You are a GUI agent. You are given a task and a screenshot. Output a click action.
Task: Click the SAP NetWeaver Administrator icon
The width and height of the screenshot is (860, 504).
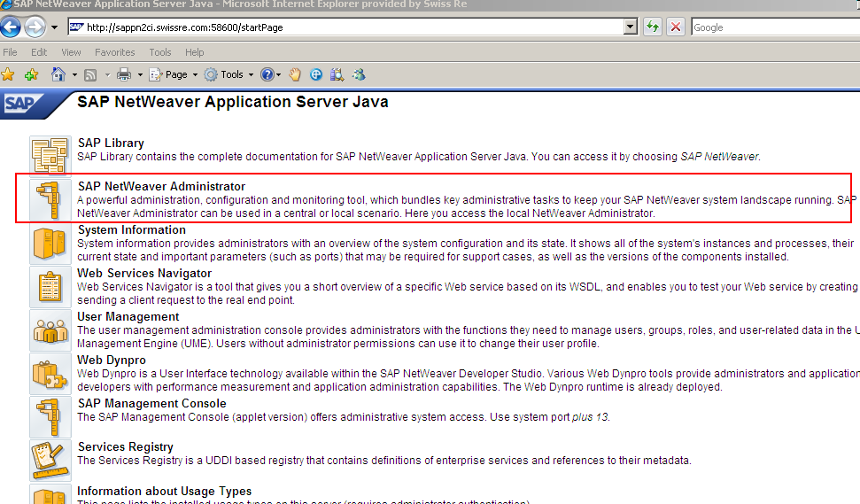click(x=50, y=200)
